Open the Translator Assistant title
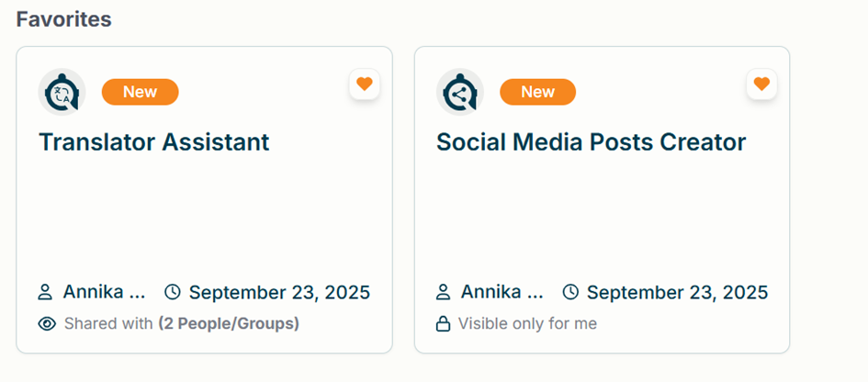868x382 pixels. (153, 142)
